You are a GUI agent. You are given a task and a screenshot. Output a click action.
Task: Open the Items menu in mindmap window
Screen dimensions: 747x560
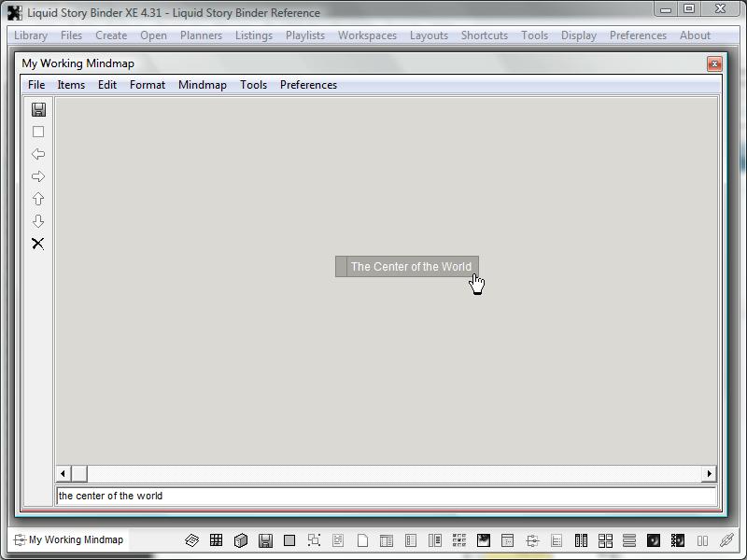coord(71,85)
